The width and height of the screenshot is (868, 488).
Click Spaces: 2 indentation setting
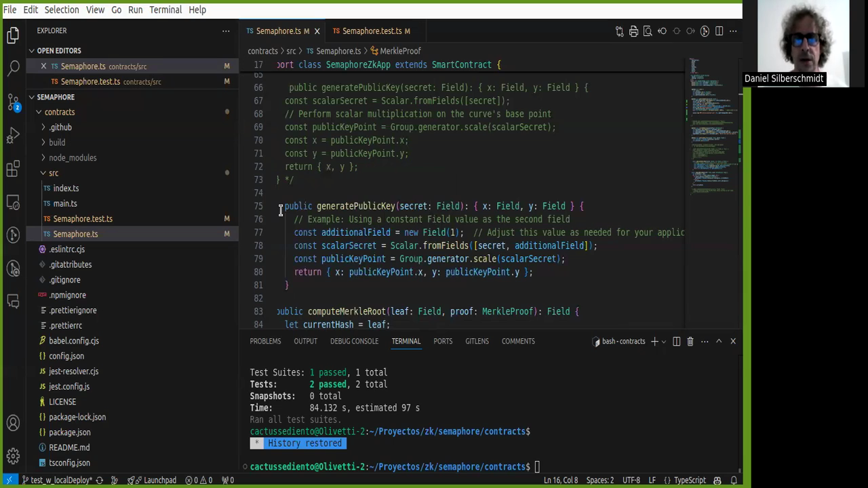(600, 480)
